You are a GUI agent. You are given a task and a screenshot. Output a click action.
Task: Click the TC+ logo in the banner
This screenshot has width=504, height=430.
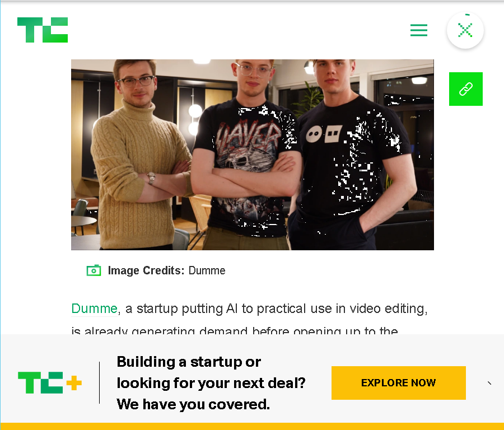[x=50, y=382]
